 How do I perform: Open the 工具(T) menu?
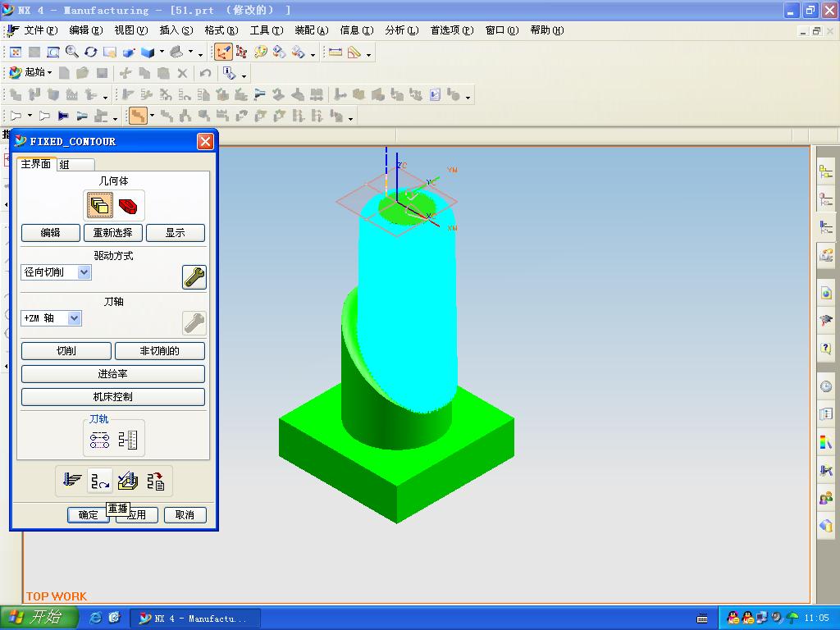pos(267,30)
